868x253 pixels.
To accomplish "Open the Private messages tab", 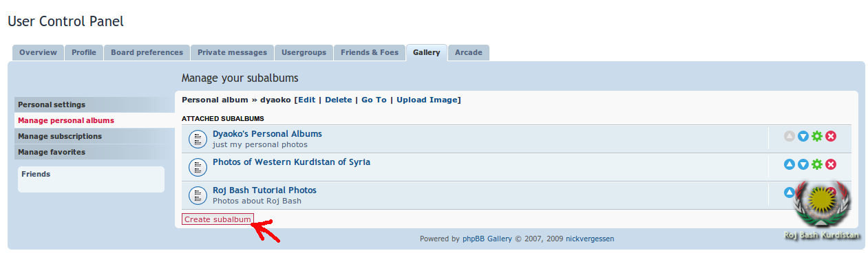I will pos(232,52).
